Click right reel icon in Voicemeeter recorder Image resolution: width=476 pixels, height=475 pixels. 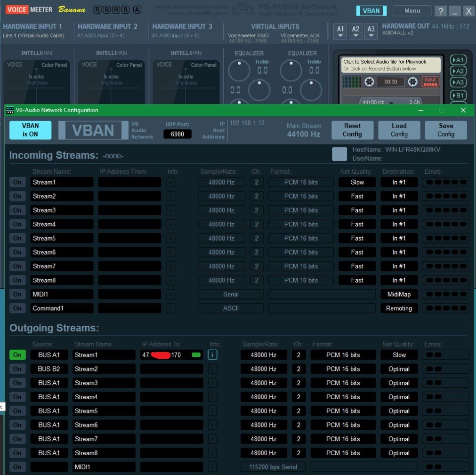click(x=412, y=81)
